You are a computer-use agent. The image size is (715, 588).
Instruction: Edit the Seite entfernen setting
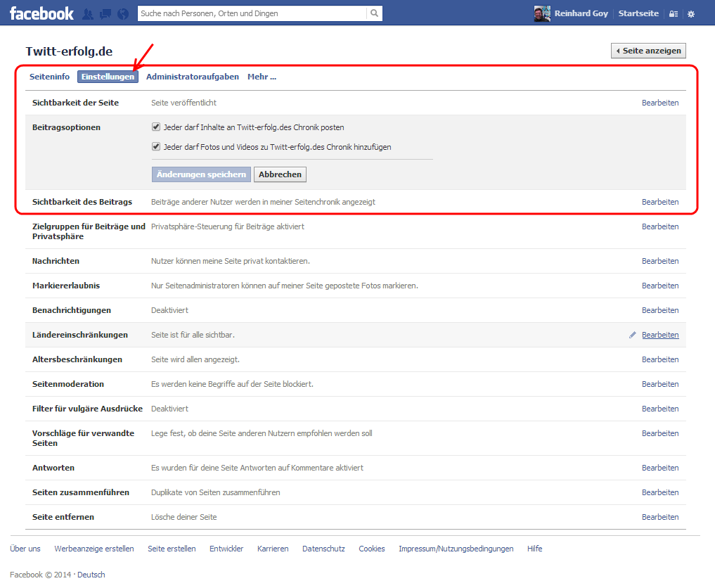point(660,517)
